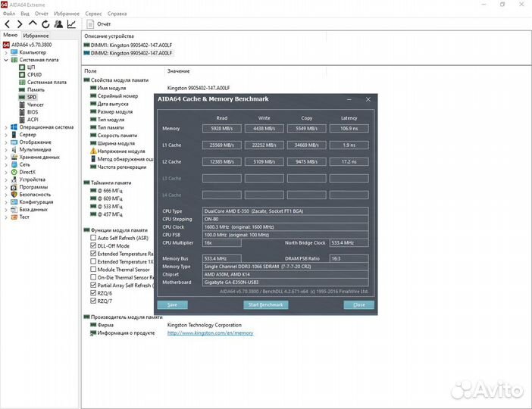The image size is (532, 409).
Task: Select DIMM2: Kingston module entry
Action: point(131,53)
